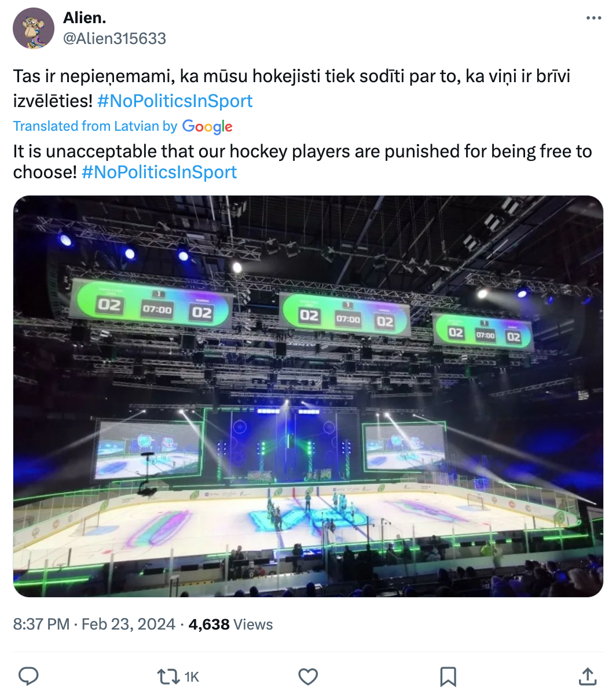Screen dimensions: 616x699
Task: Click the repost arrows icon
Action: click(168, 676)
